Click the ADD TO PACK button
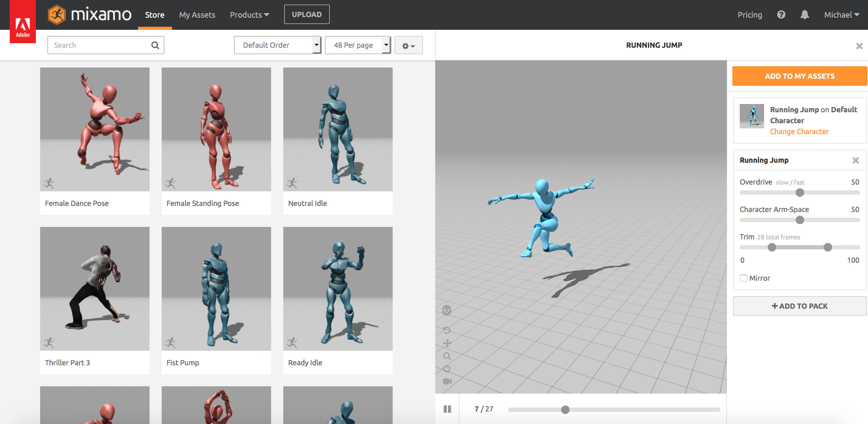868x424 pixels. point(799,306)
